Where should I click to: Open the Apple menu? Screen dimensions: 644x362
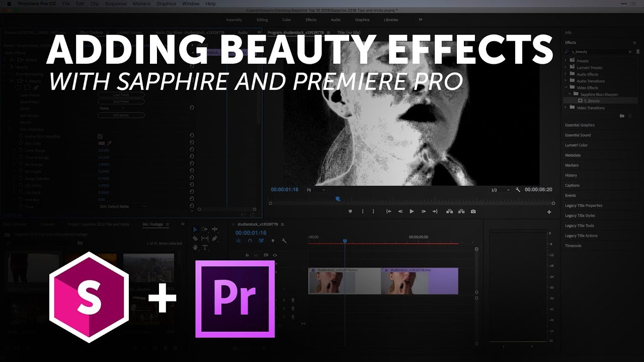(x=9, y=4)
